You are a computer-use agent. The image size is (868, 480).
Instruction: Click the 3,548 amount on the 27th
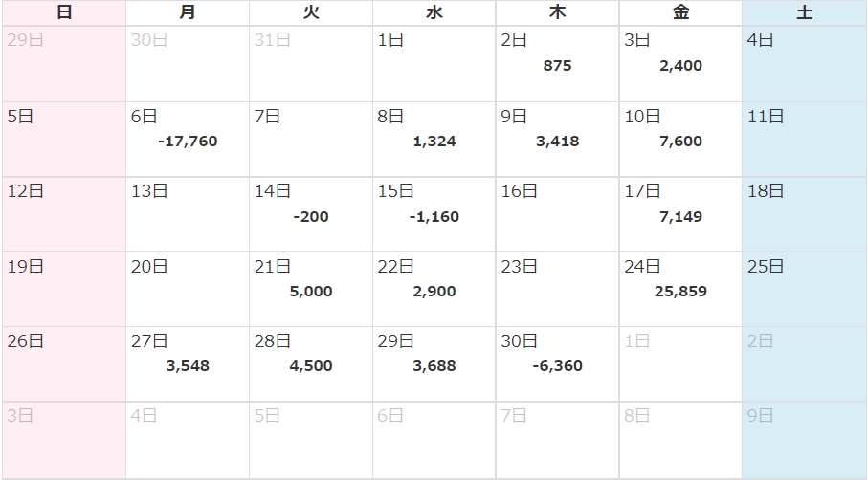[x=188, y=366]
